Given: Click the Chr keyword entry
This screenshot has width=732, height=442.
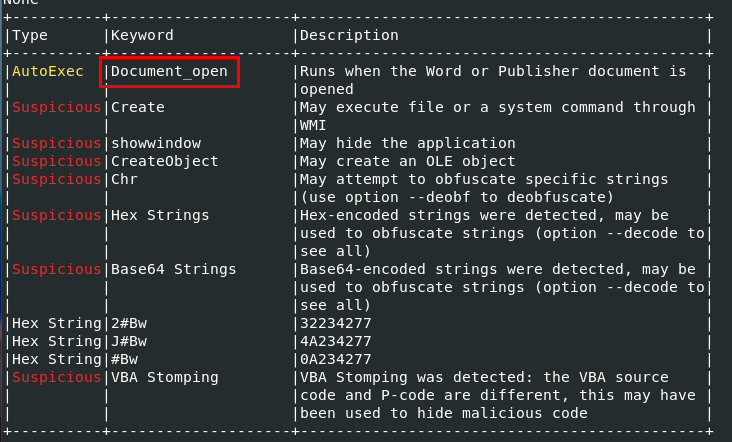Looking at the screenshot, I should point(123,180).
